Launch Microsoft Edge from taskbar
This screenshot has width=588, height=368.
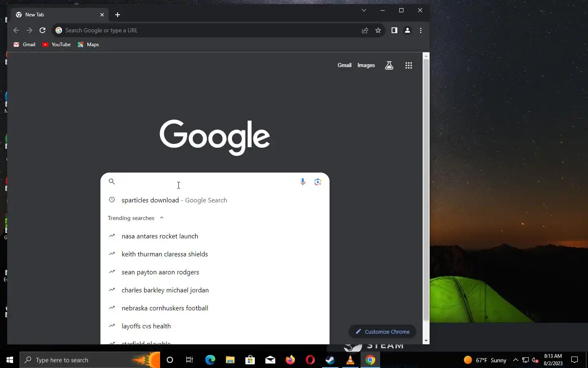[210, 360]
